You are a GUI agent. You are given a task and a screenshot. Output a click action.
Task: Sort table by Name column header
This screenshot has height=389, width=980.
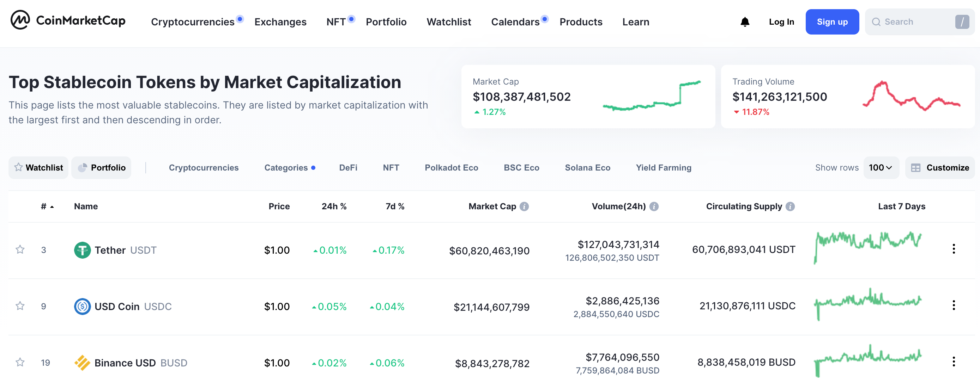86,206
